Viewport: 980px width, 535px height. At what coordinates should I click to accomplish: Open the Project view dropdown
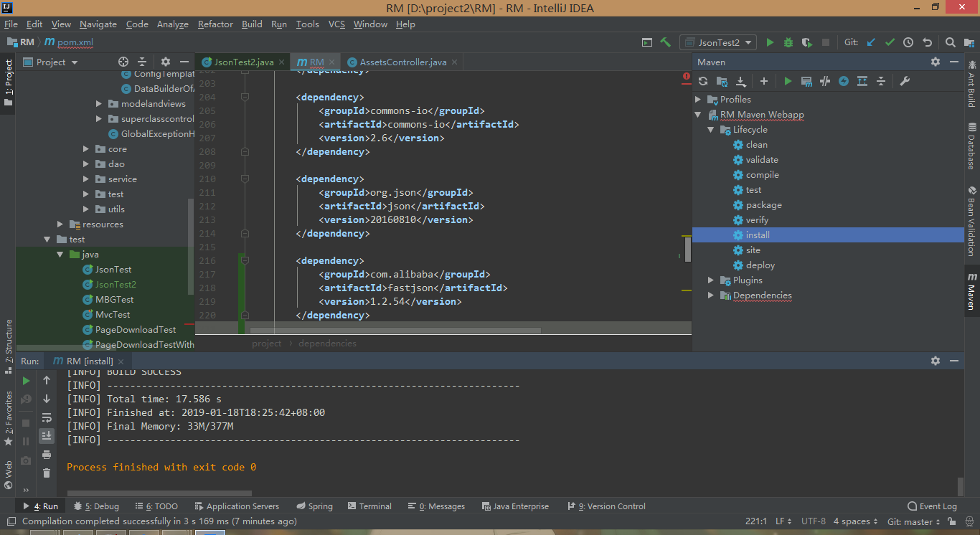pyautogui.click(x=50, y=62)
